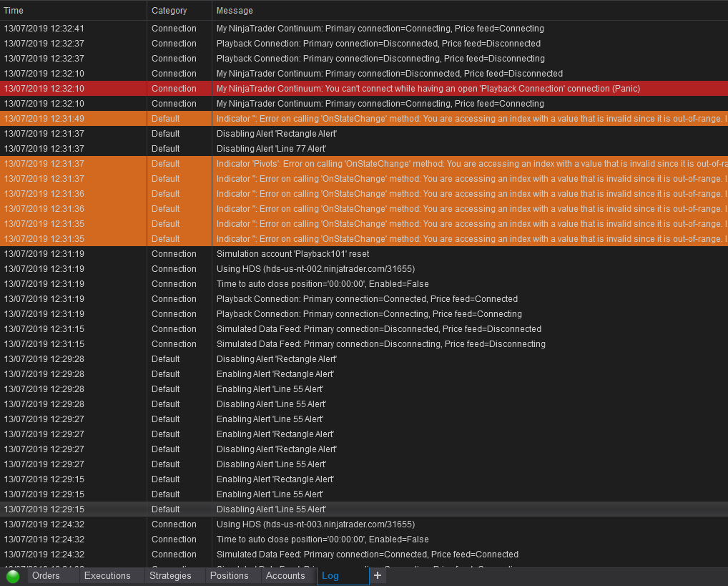
Task: Click the green connection status indicator
Action: 13,576
